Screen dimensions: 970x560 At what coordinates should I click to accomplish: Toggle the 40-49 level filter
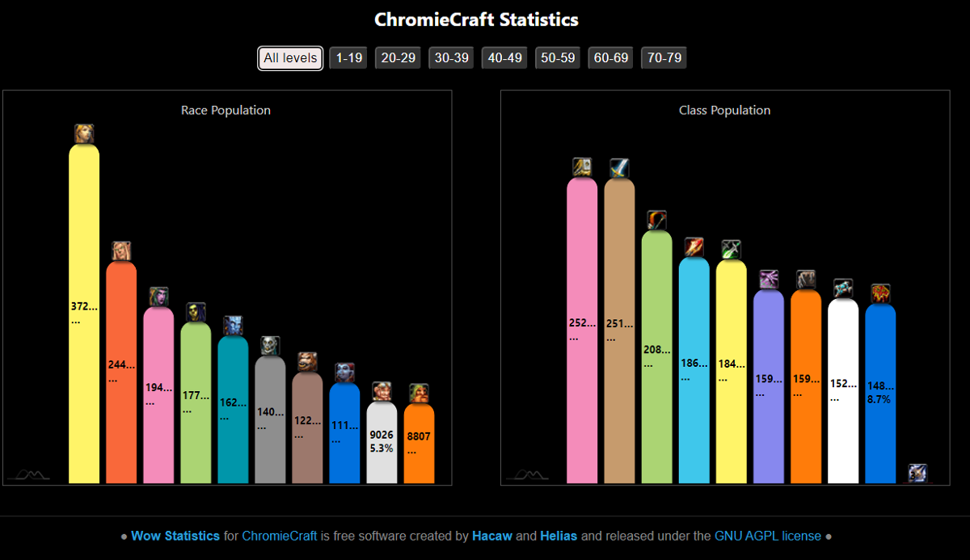coord(504,57)
